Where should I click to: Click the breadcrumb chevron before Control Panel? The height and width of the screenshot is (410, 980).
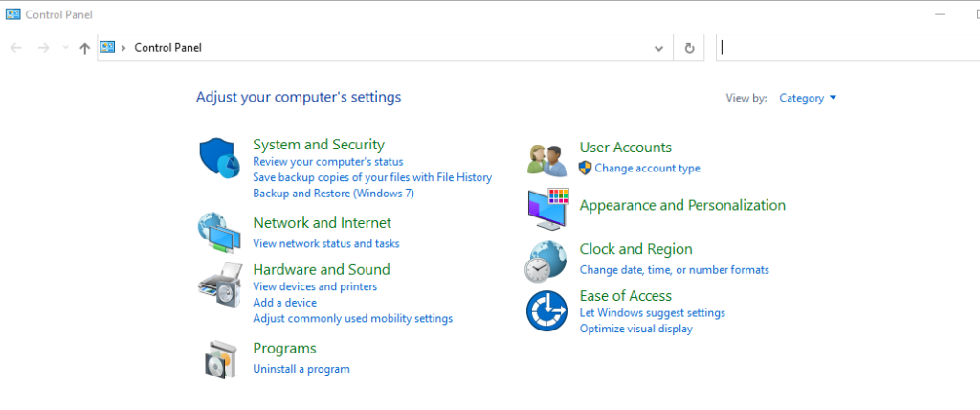(123, 48)
